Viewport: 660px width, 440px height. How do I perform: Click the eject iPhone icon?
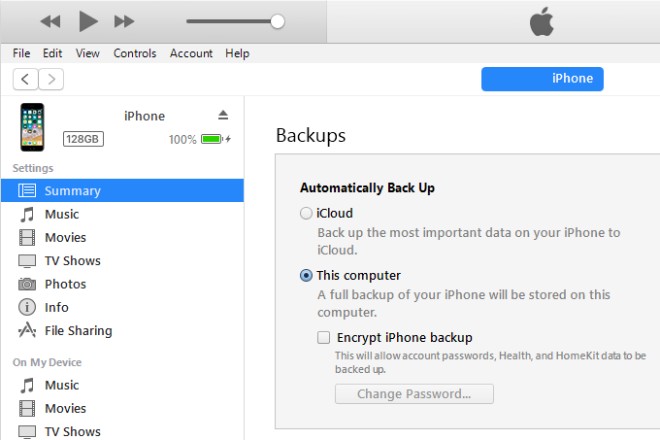point(223,116)
